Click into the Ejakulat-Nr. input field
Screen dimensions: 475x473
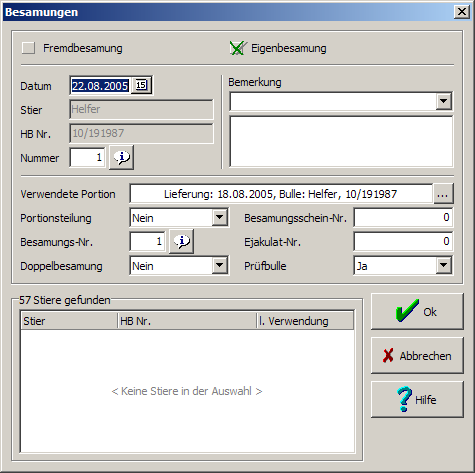click(403, 242)
